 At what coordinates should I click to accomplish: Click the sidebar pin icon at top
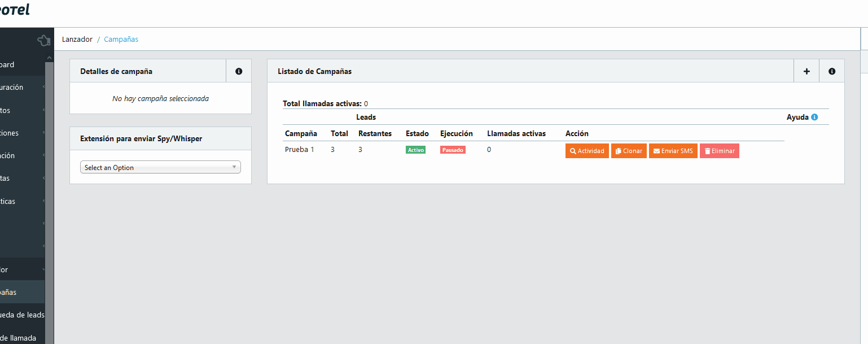coord(43,40)
